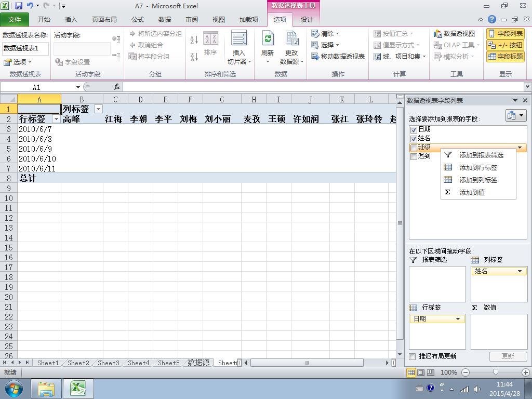Click the Excel icon in taskbar
Viewport: 532px width, 399px height.
coord(78,389)
